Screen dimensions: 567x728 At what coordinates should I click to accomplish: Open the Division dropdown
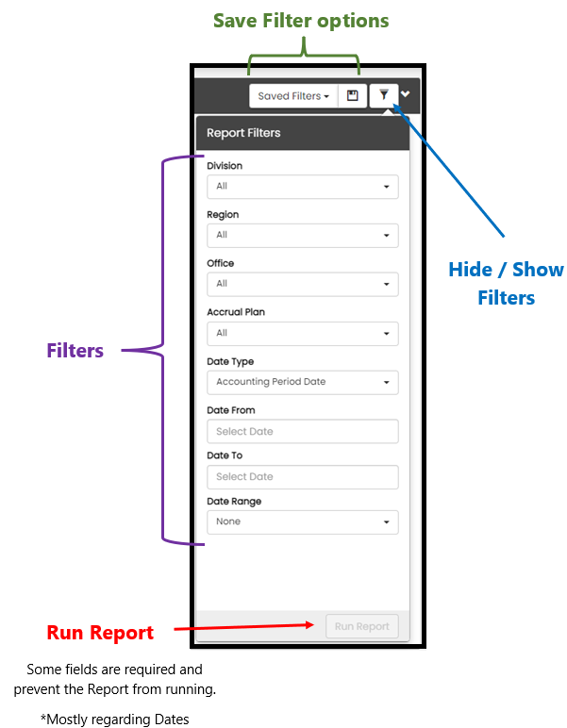303,187
